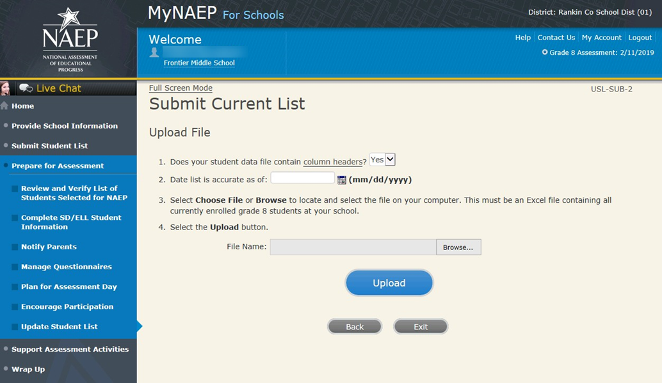Click the Upload button
The image size is (662, 383).
point(389,283)
